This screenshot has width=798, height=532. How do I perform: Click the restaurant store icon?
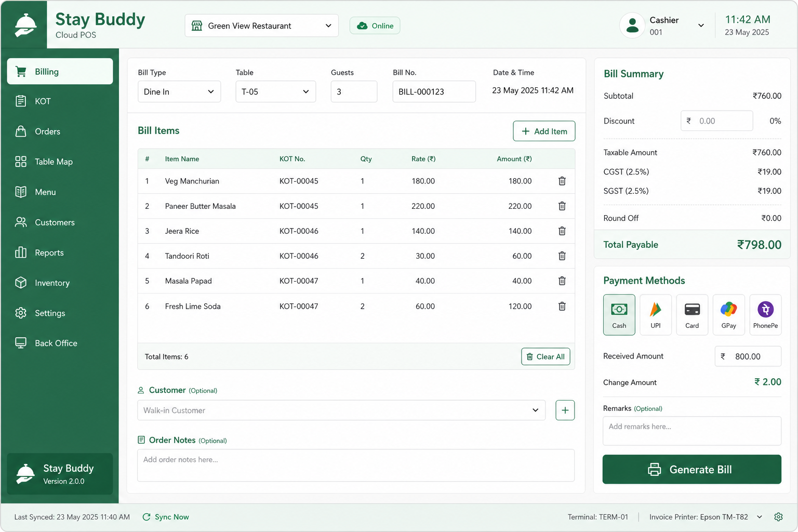[197, 25]
